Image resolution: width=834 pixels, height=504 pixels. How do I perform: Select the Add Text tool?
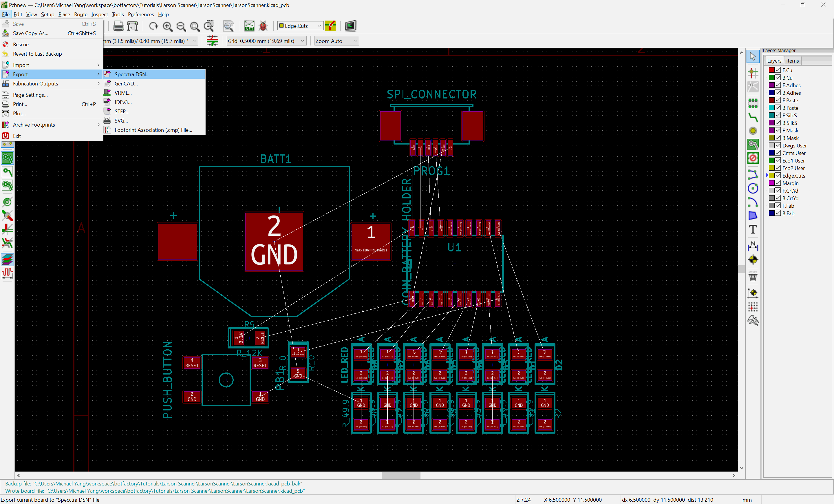coord(753,229)
